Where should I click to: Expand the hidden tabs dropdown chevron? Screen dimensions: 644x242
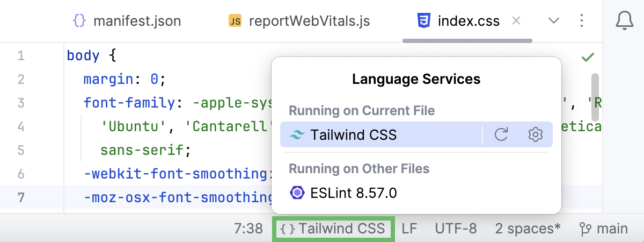(x=554, y=21)
